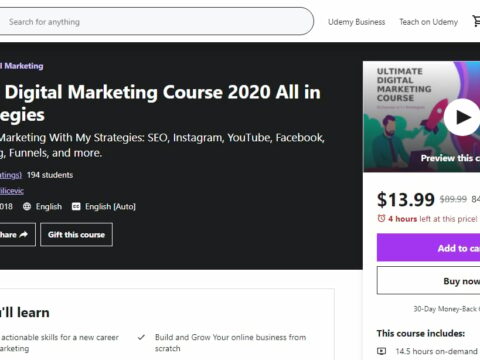Click the on-demand video icon
480x360 pixels.
click(x=381, y=351)
